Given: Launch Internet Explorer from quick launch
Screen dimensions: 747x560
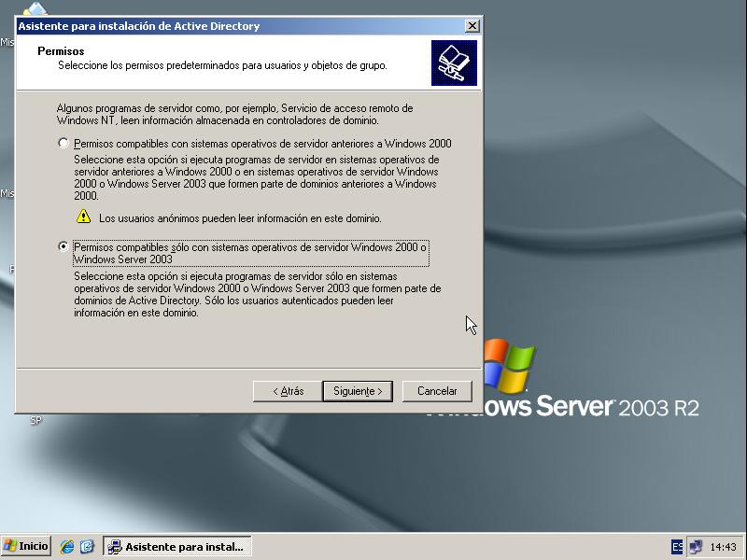Looking at the screenshot, I should (x=67, y=546).
